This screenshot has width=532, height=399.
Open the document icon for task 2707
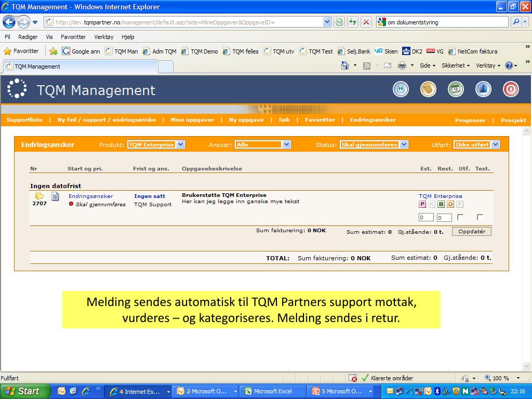55,196
